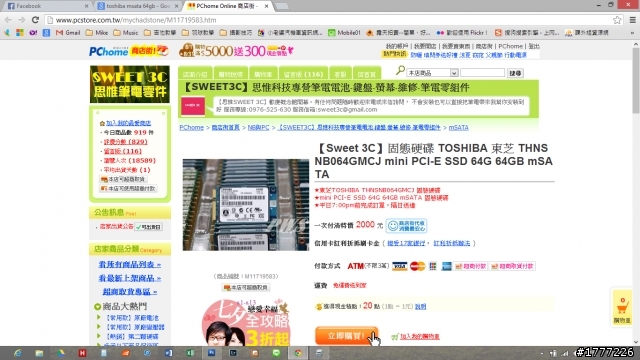Click the MasterCard payment icon
This screenshot has height=360, width=640.
tap(418, 267)
